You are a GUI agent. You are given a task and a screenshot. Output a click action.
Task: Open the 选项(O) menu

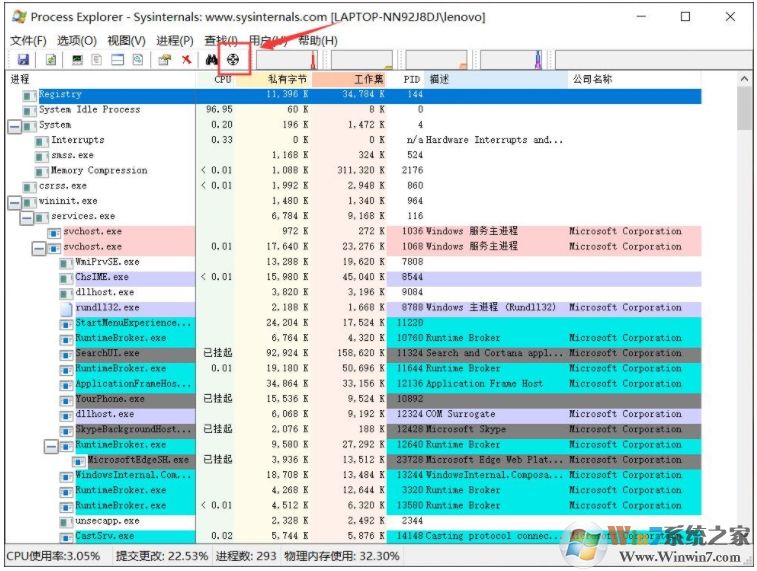[x=76, y=41]
